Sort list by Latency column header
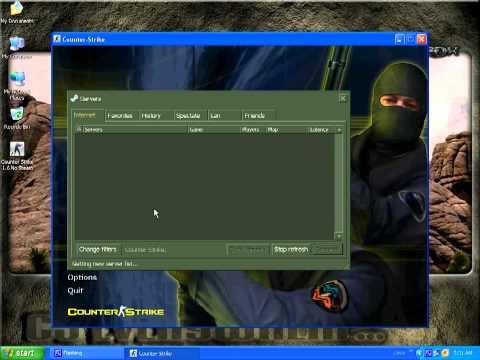The image size is (480, 360). click(322, 130)
